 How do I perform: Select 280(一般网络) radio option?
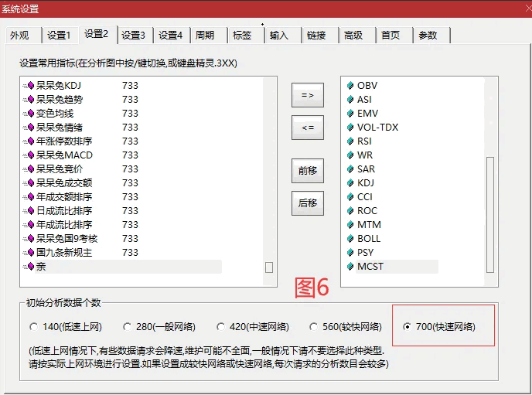pyautogui.click(x=127, y=327)
